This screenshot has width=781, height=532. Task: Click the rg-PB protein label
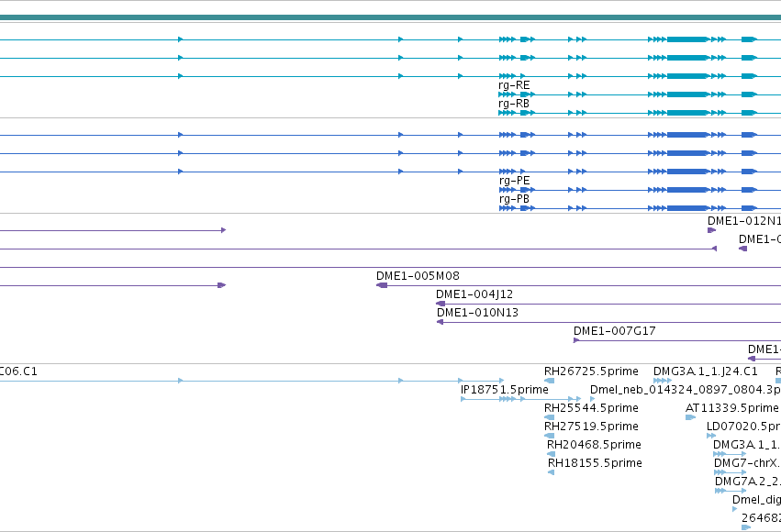[x=515, y=199]
